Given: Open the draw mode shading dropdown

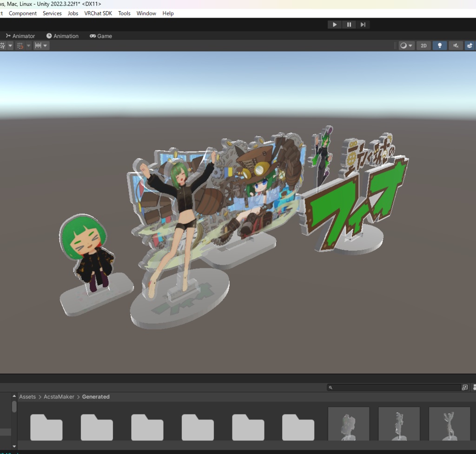Looking at the screenshot, I should point(406,46).
